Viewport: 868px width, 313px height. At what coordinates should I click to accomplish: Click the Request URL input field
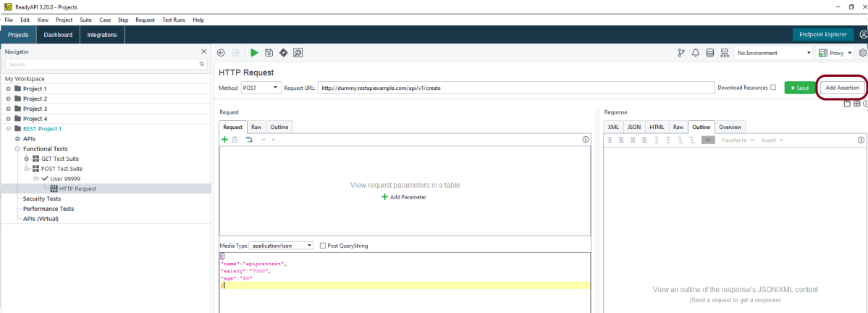[x=515, y=88]
